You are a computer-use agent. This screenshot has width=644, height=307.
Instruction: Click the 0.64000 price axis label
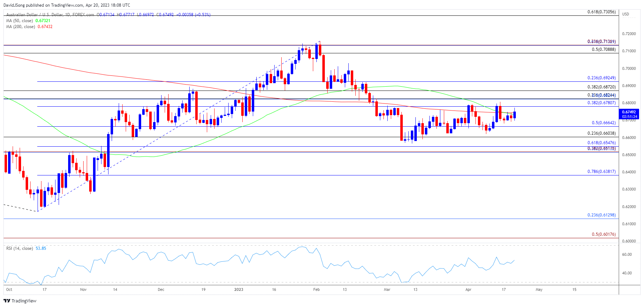[629, 172]
